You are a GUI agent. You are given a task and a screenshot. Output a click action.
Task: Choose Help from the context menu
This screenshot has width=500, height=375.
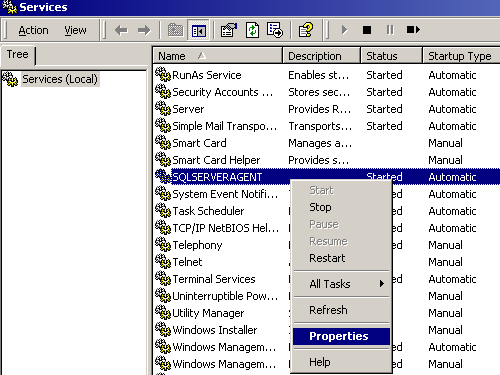point(341,362)
